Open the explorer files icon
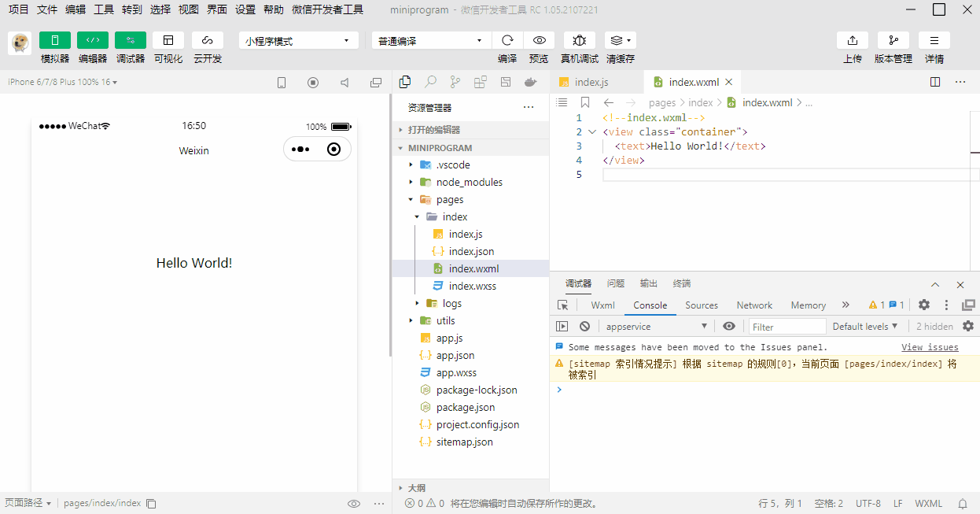This screenshot has height=514, width=980. pos(405,82)
